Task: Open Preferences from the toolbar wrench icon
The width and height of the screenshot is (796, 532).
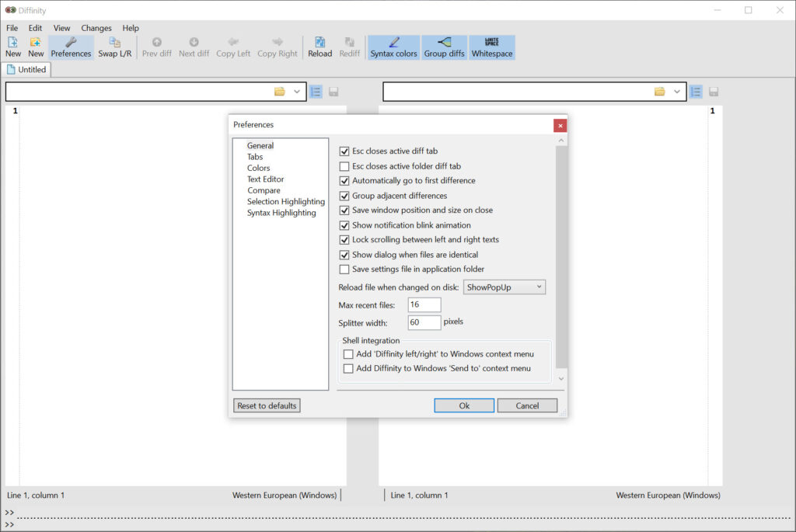Action: pos(71,47)
